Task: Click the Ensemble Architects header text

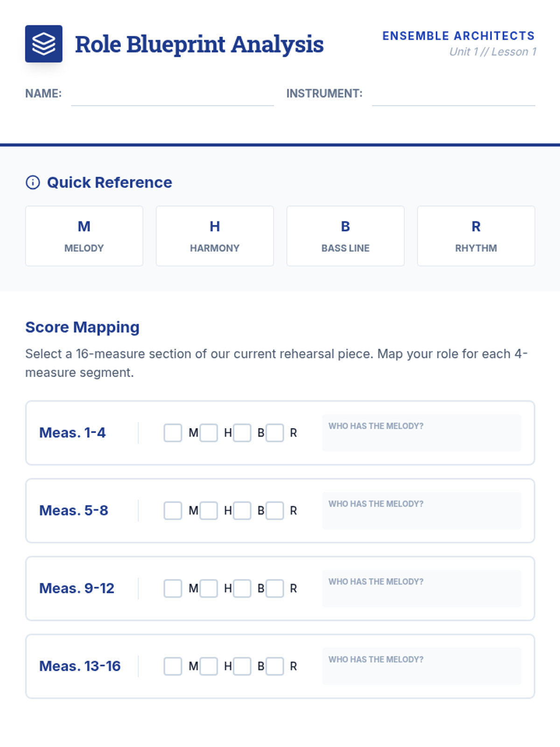Action: click(458, 36)
